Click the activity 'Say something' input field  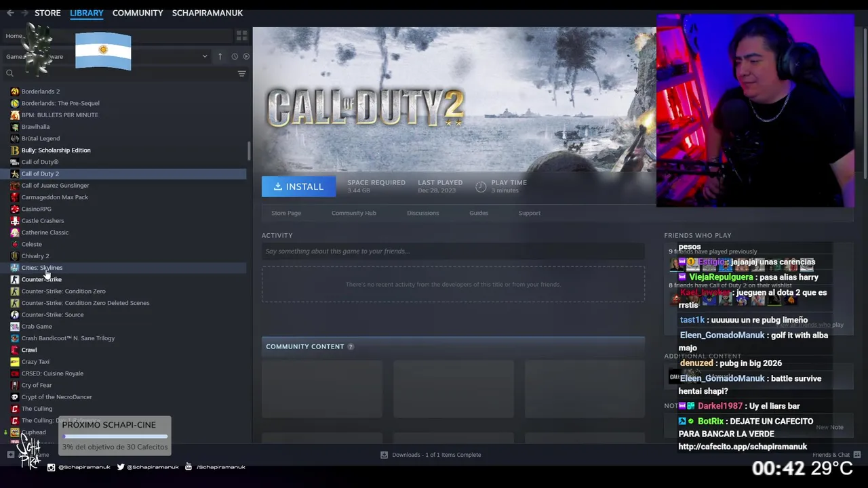pyautogui.click(x=453, y=251)
